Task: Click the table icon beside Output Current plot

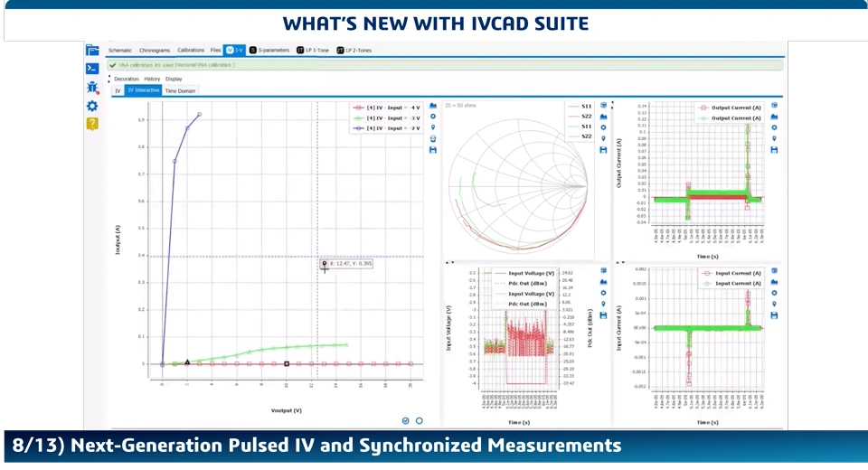Action: coord(774,105)
